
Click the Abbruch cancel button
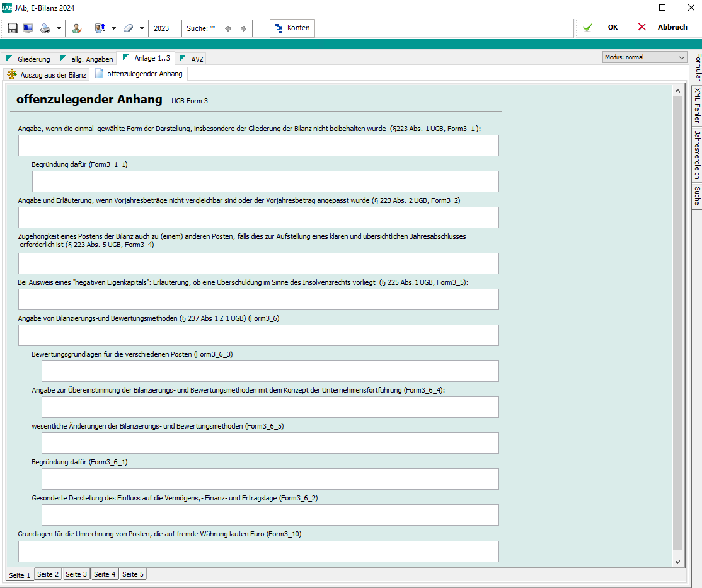[x=664, y=28]
